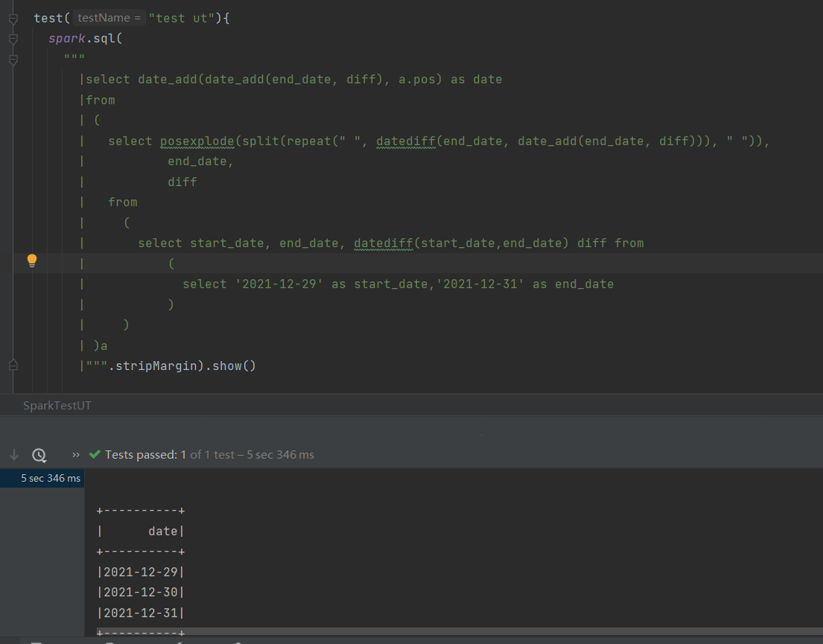Click the 'as date' alias in first line

[476, 80]
